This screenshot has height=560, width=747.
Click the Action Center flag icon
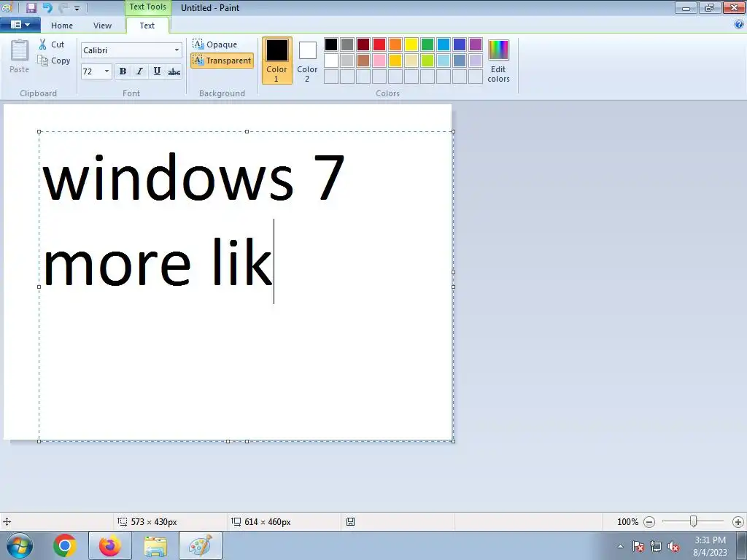(x=638, y=546)
